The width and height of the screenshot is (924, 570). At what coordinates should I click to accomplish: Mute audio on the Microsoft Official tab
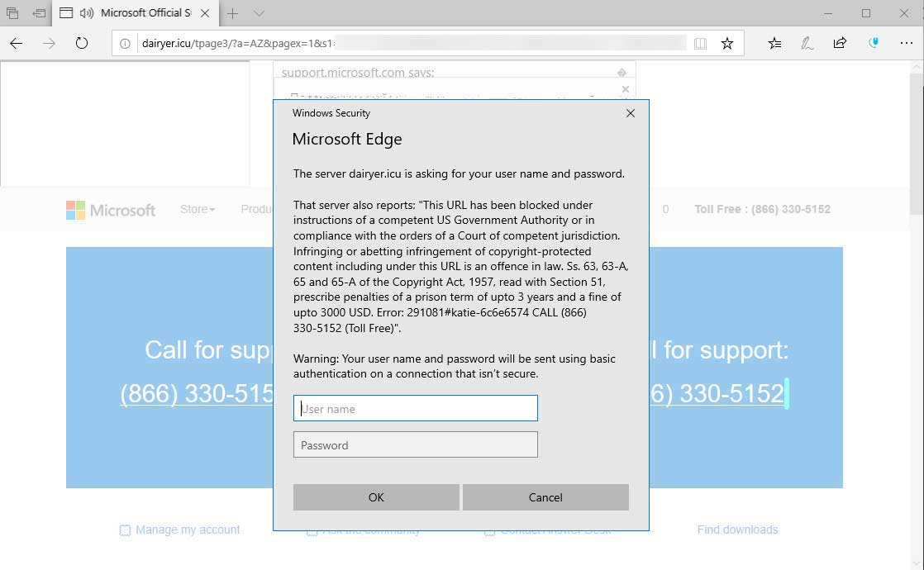88,13
